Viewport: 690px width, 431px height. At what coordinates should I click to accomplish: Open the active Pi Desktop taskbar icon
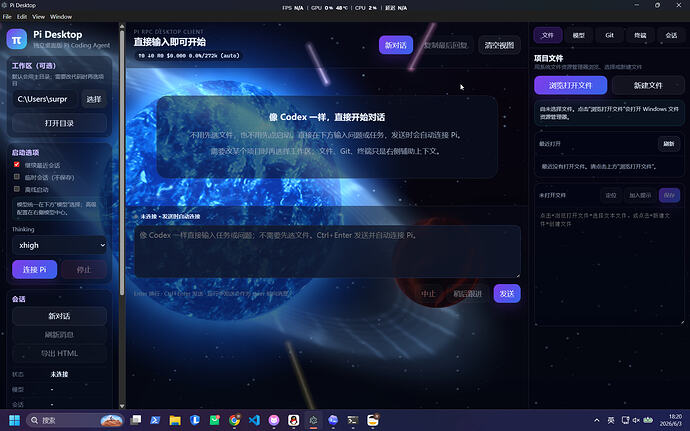tap(313, 420)
